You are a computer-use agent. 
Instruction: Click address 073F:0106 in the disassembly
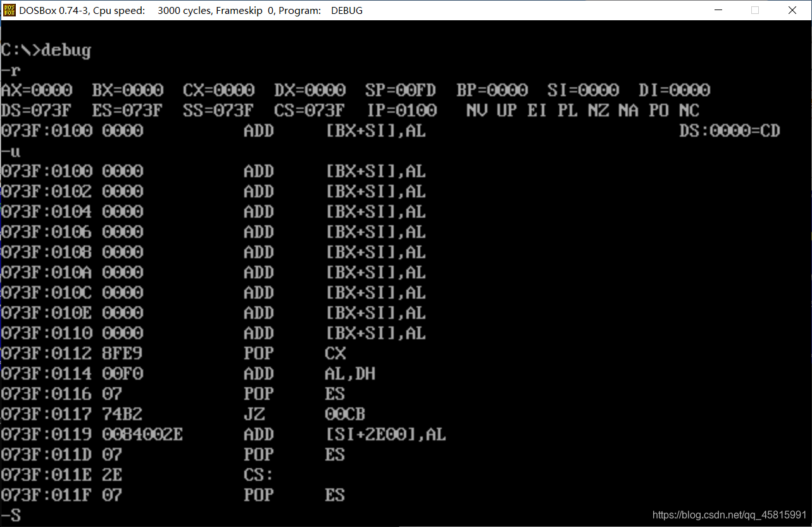[x=47, y=232]
